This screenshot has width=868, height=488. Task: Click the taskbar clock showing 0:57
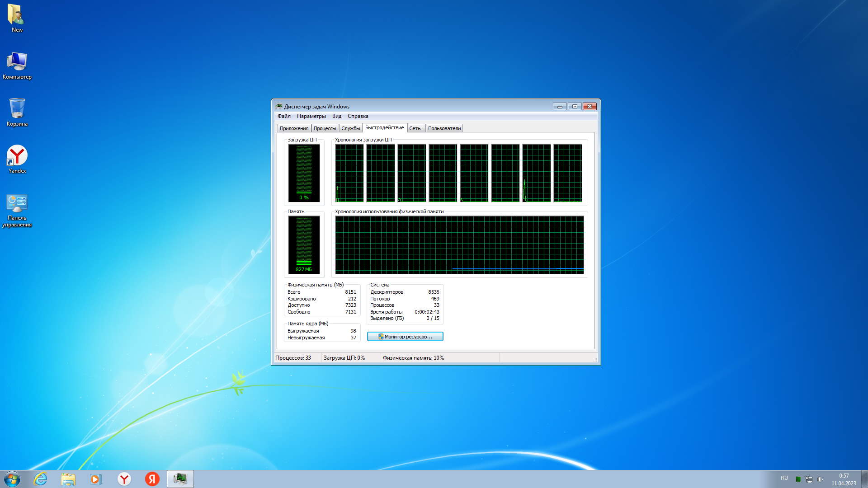(844, 479)
